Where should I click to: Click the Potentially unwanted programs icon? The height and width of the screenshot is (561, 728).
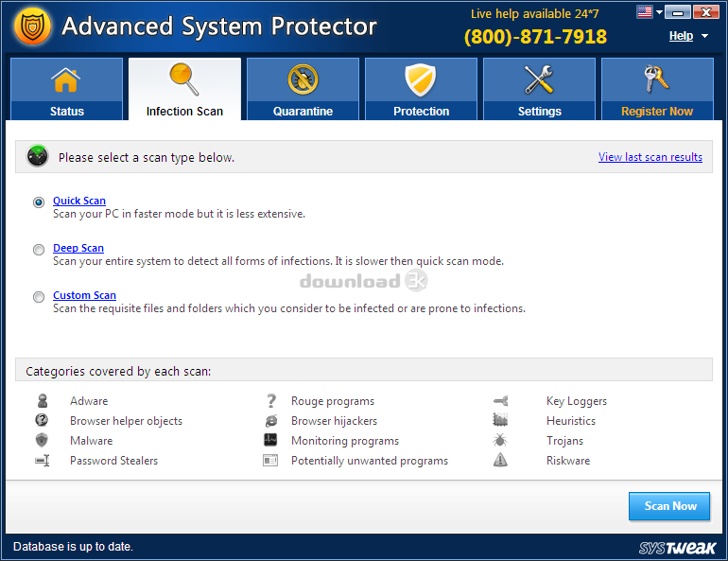[x=270, y=460]
